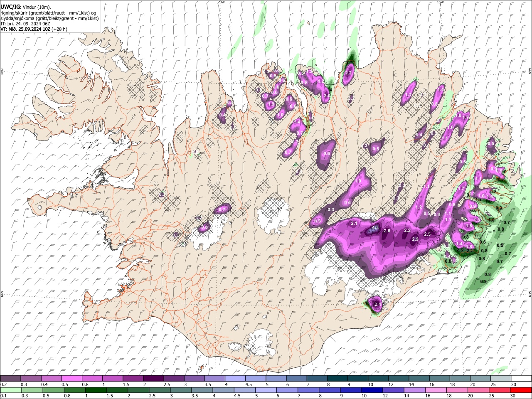Click the '0.1' label in the rain legend

point(3,396)
